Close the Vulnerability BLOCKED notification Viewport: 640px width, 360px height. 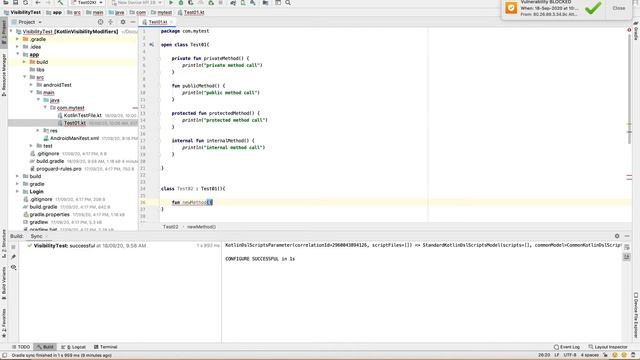tap(619, 8)
